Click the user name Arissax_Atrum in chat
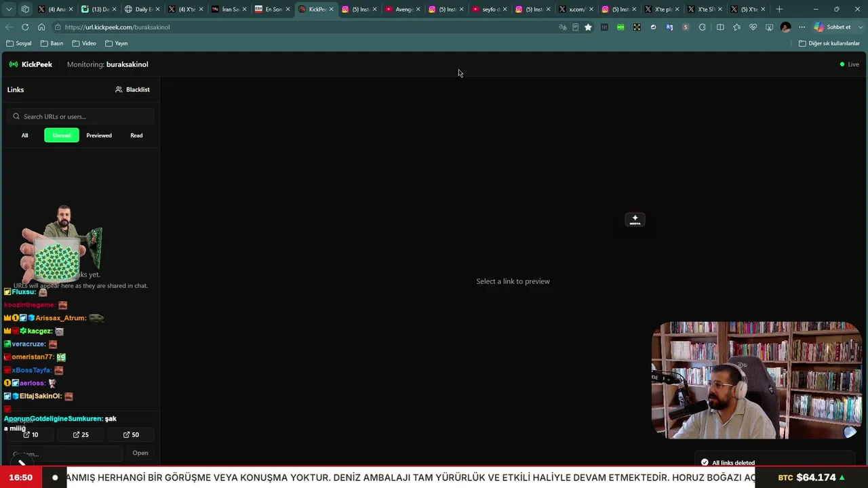 (60, 318)
